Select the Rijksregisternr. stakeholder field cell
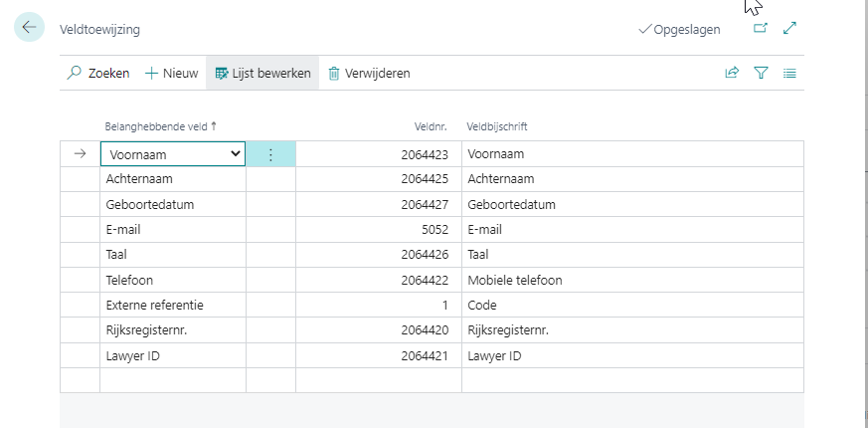 pyautogui.click(x=173, y=330)
